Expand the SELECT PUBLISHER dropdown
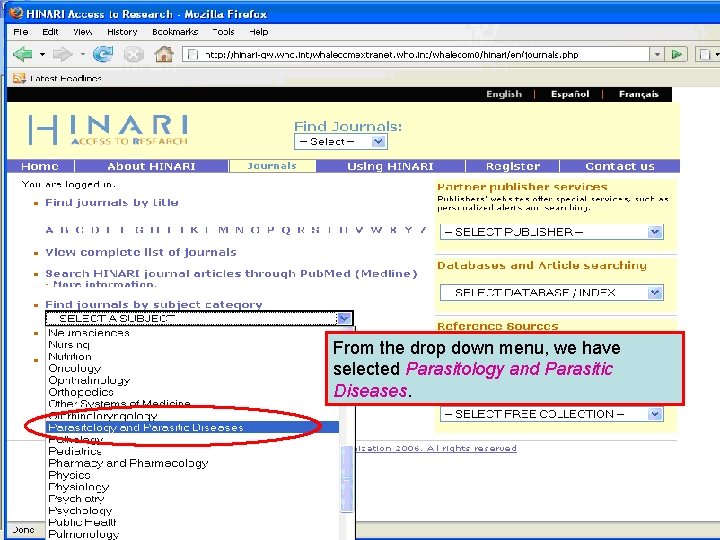 551,232
